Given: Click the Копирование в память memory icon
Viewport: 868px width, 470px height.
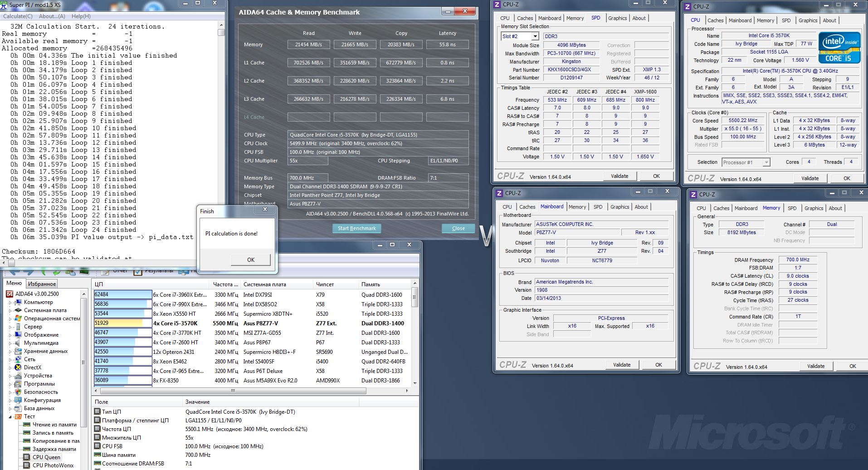Looking at the screenshot, I should tap(27, 441).
